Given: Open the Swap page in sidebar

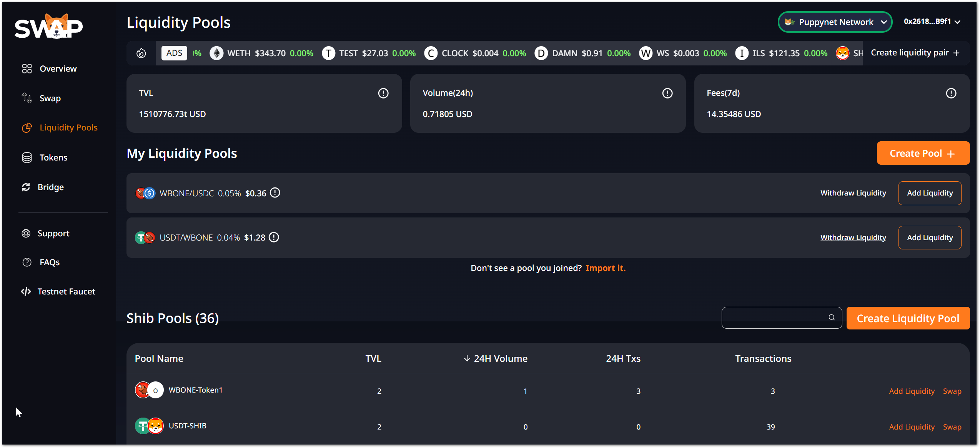Looking at the screenshot, I should (x=50, y=98).
